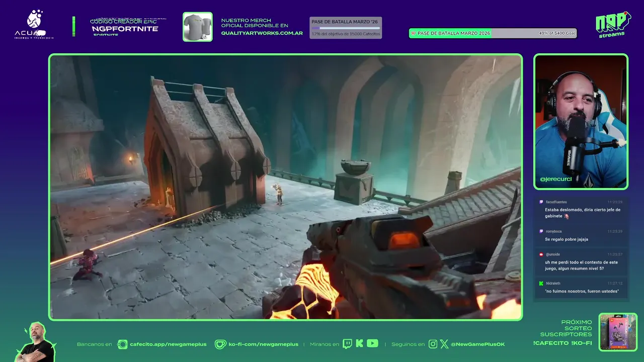The height and width of the screenshot is (362, 644).
Task: Click '17% del objetivo de 15000 Cafecitos'
Action: pyautogui.click(x=346, y=34)
